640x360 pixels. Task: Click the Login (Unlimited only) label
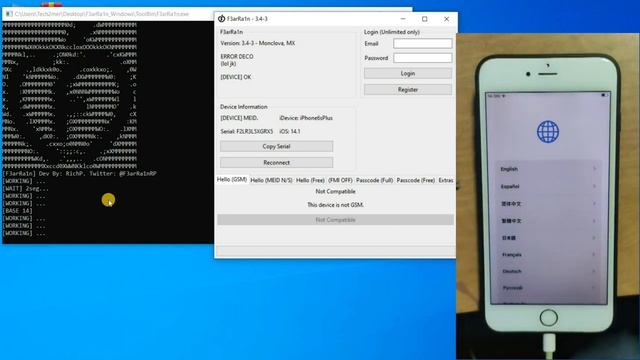[x=391, y=32]
